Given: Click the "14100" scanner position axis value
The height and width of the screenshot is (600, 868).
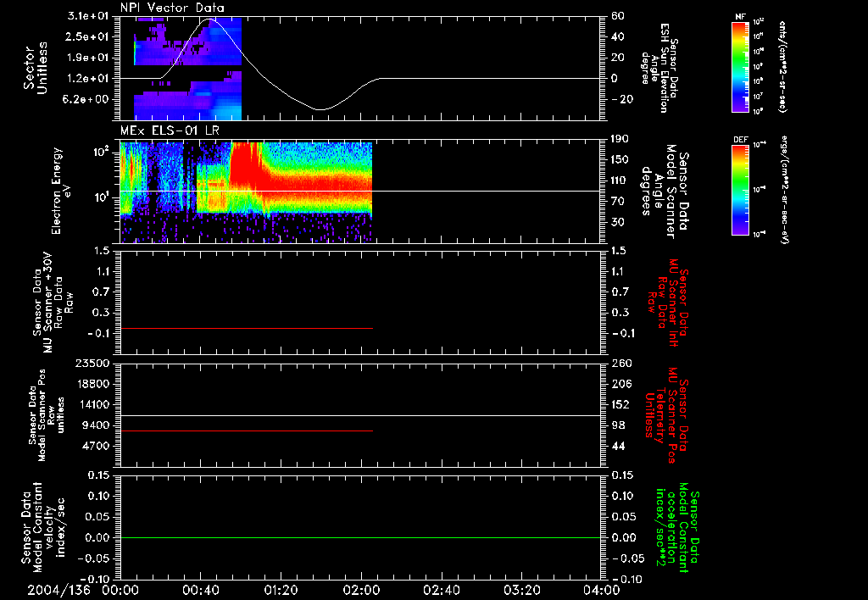Looking at the screenshot, I should [x=93, y=404].
